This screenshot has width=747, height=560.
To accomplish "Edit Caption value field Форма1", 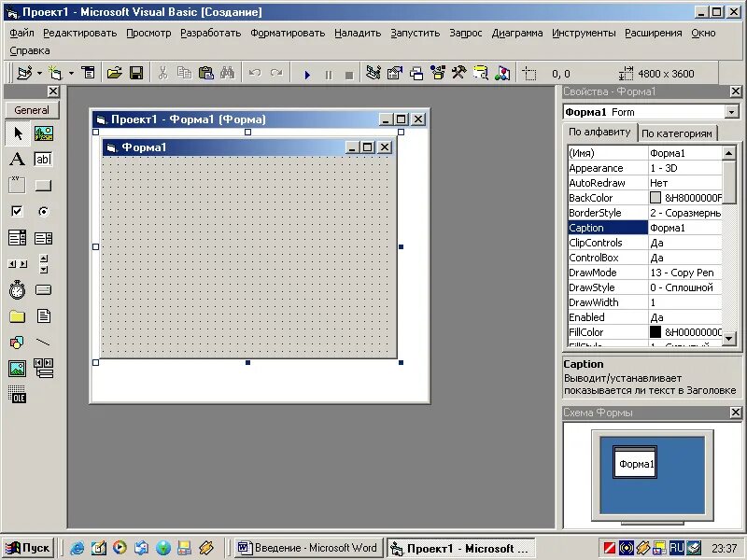I will [685, 228].
